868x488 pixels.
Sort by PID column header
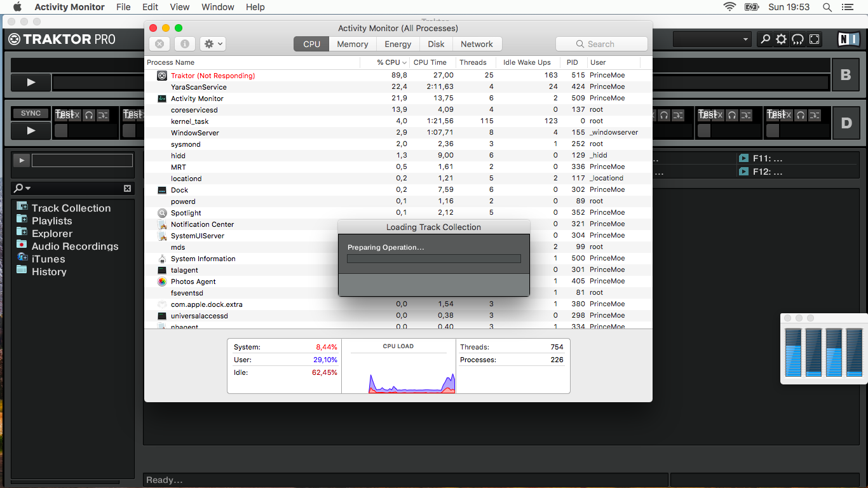point(573,62)
